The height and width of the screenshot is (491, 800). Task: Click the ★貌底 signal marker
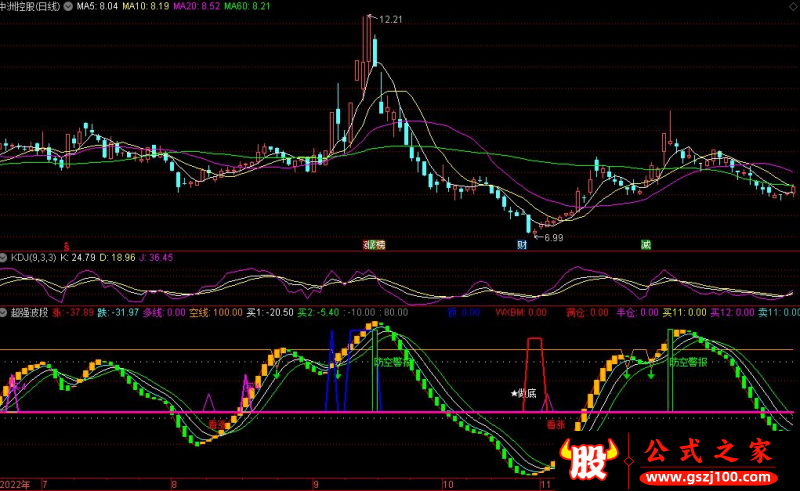524,394
